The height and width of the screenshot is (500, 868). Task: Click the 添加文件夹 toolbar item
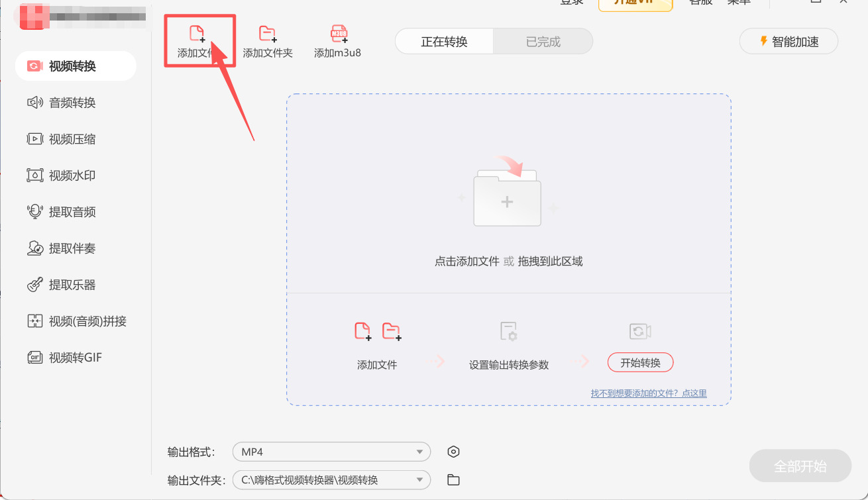click(268, 40)
